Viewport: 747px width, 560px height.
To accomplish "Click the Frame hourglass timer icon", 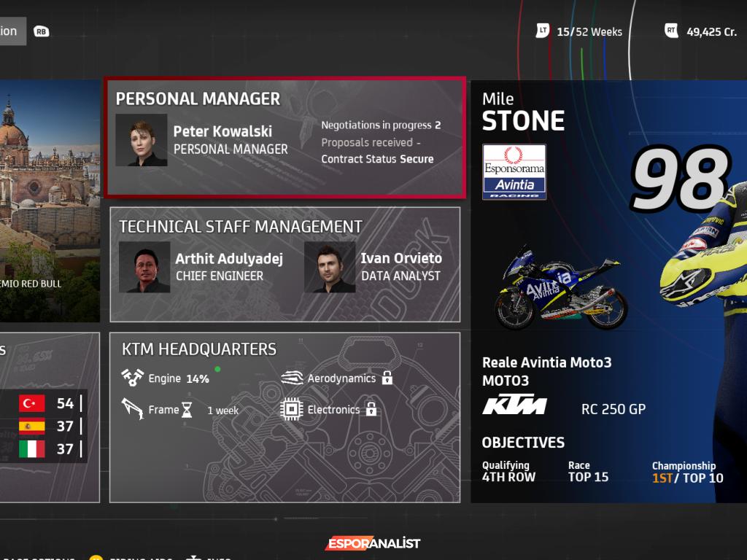I will 187,410.
